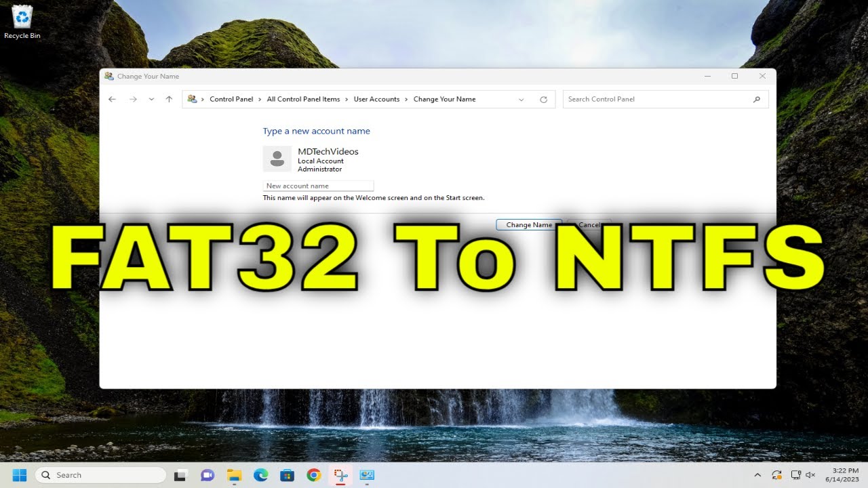This screenshot has height=488, width=868.
Task: Click the MDTechVideos account name text
Action: point(328,151)
